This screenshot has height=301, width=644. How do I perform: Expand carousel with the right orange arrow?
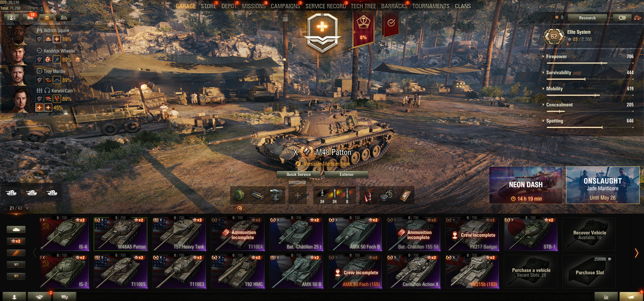click(636, 253)
